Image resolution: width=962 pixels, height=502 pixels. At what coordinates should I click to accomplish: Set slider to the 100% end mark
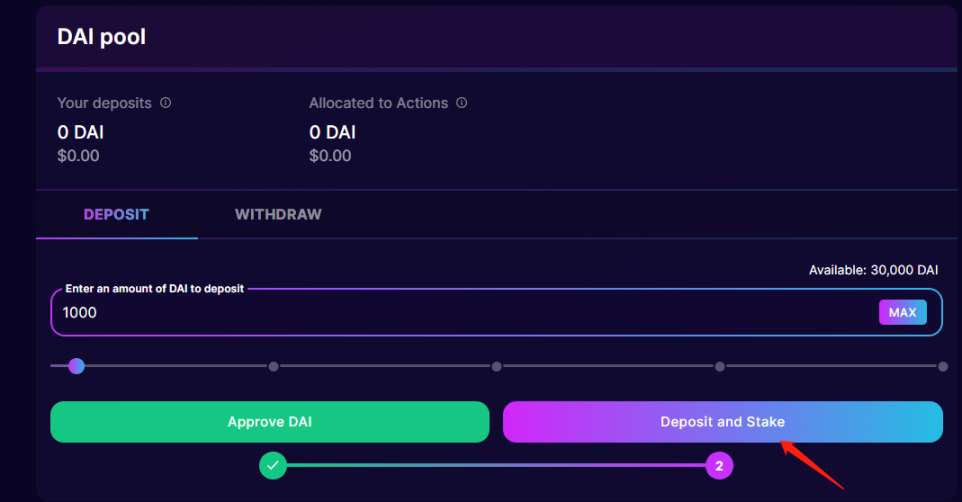942,367
